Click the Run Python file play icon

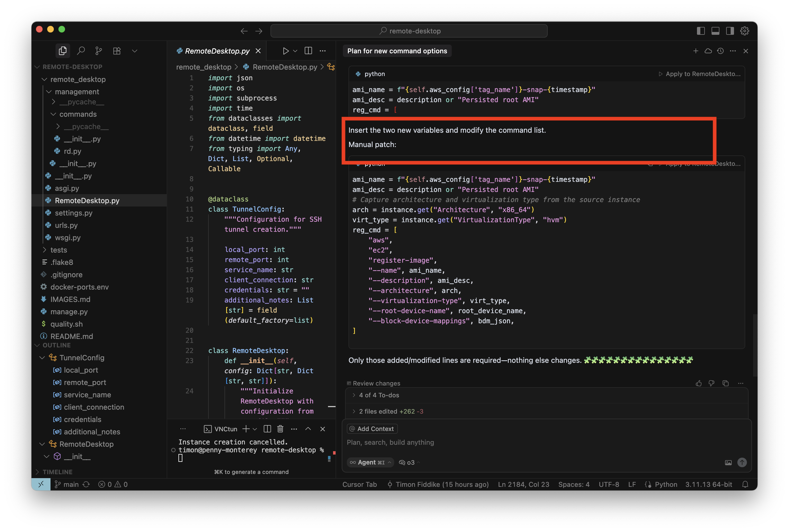[286, 51]
